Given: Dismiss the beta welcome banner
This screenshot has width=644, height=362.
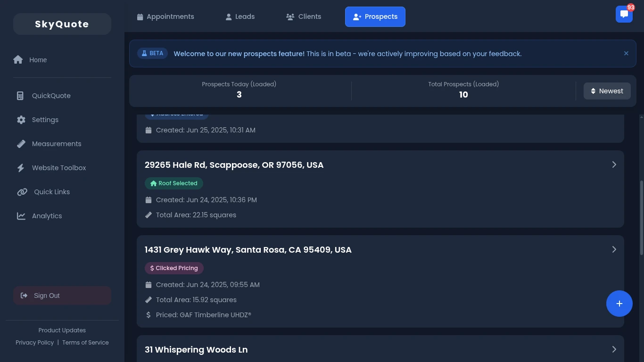Looking at the screenshot, I should pyautogui.click(x=626, y=53).
